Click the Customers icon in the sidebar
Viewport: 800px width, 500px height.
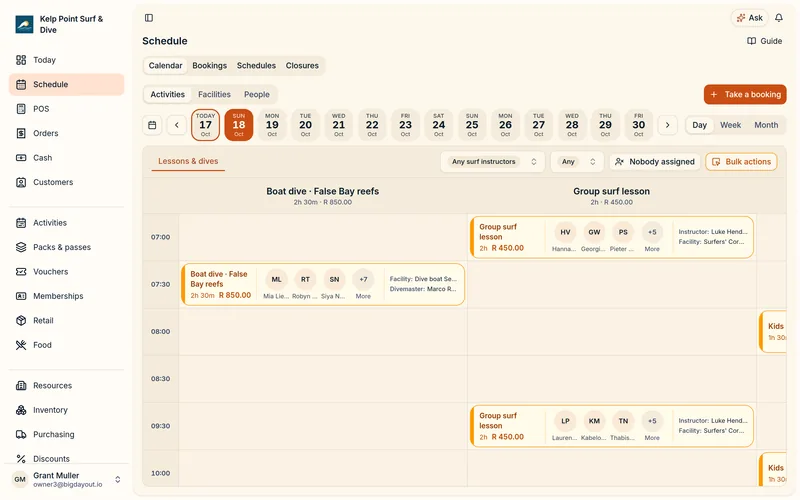tap(21, 183)
